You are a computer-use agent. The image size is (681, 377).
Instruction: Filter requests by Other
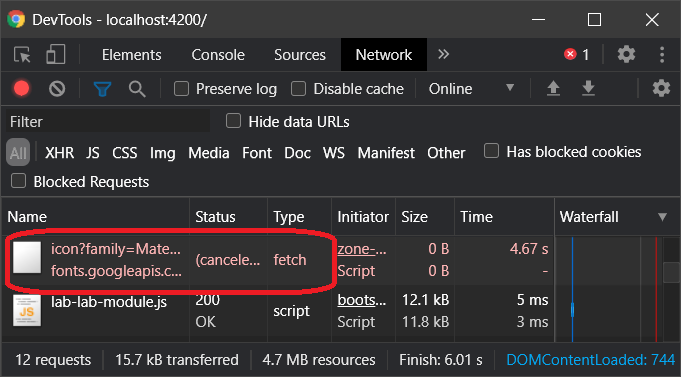[446, 153]
